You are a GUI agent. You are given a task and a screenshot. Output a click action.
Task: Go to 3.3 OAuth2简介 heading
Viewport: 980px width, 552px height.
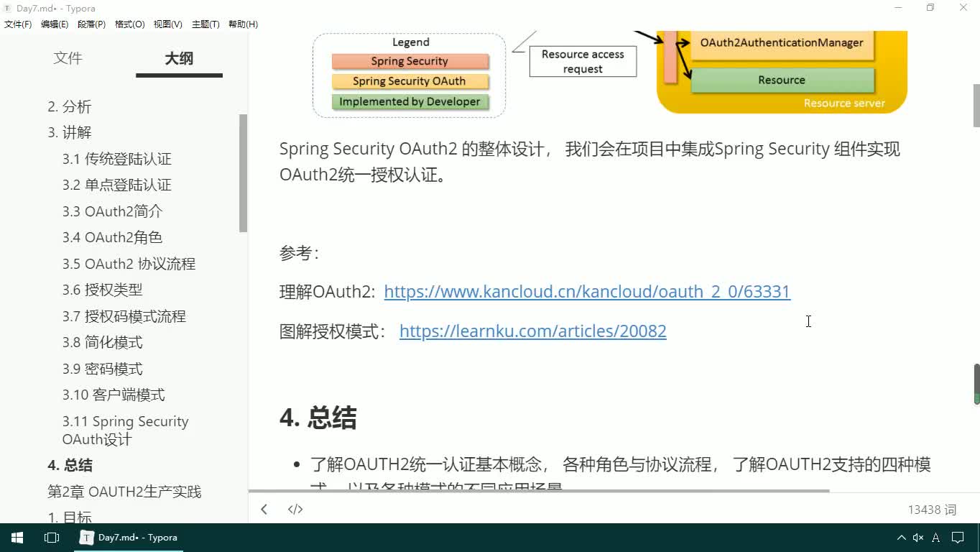tap(112, 211)
